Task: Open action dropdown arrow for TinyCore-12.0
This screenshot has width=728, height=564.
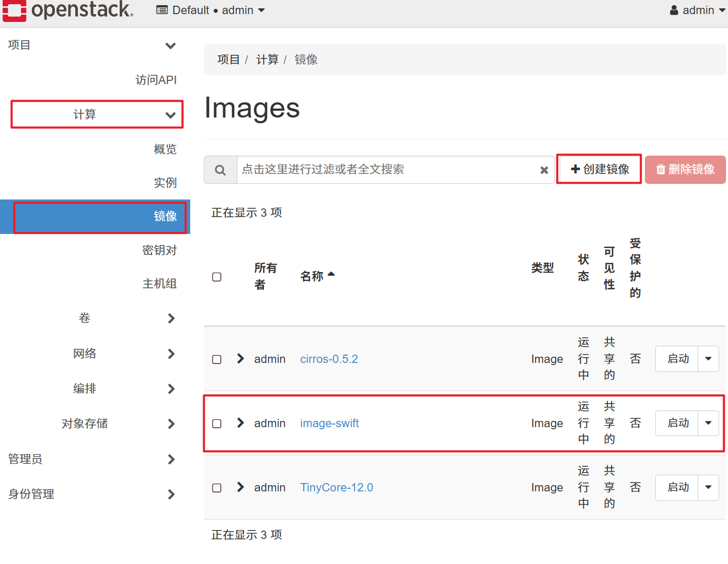Action: (709, 487)
